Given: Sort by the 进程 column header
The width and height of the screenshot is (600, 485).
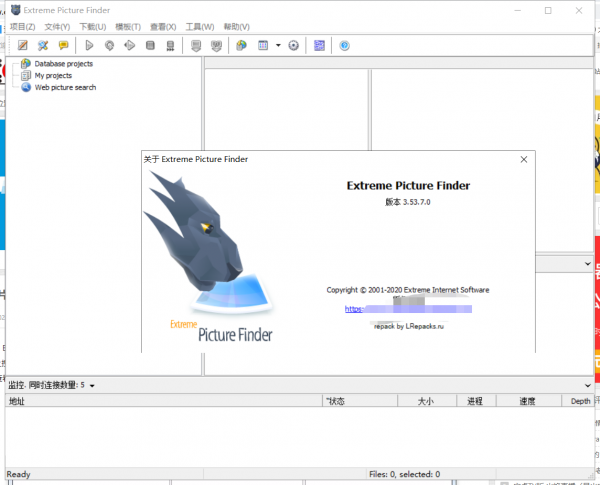Looking at the screenshot, I should pos(476,401).
